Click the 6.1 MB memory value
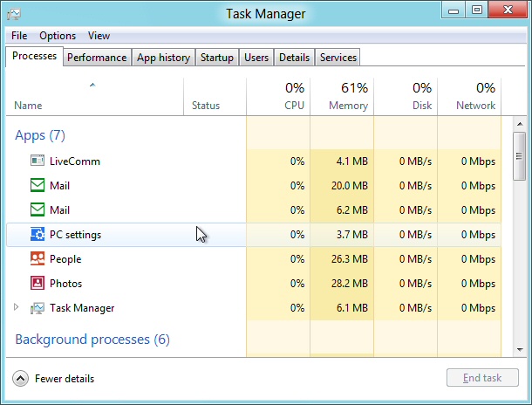The width and height of the screenshot is (532, 405). 352,308
